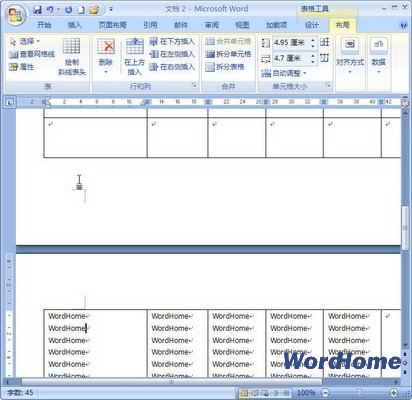Switch to Full Screen Reading view icon
412x400 pixels.
[255, 393]
